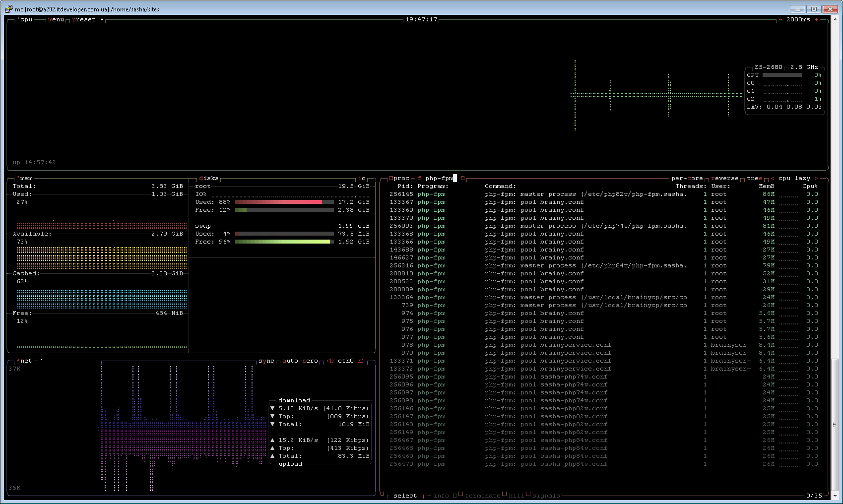Screen dimensions: 843x504
Task: Cycle the preset layout option
Action: point(84,20)
